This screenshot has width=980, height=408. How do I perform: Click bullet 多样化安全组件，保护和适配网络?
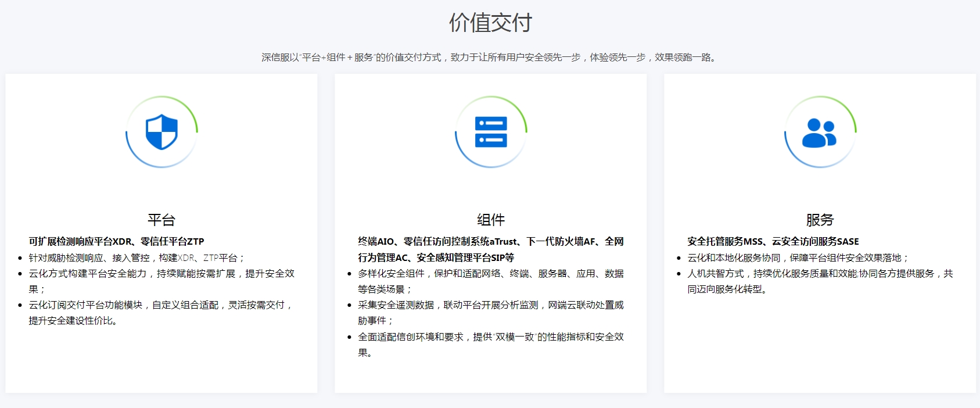point(491,281)
